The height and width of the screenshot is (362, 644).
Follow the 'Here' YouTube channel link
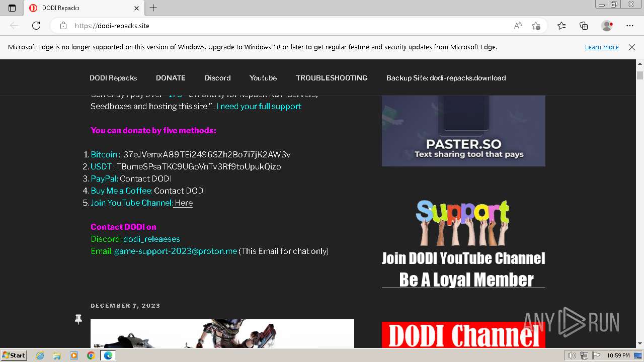pos(183,203)
